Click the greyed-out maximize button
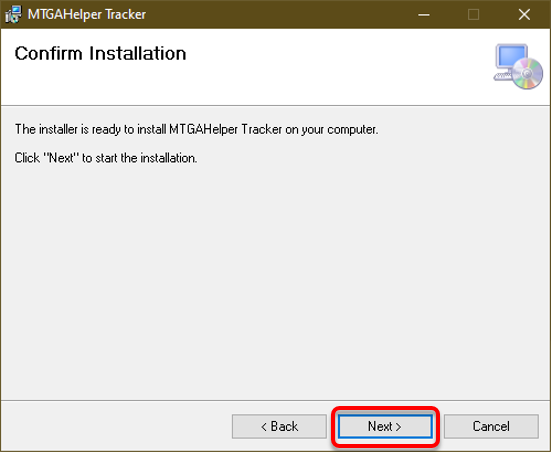 [x=473, y=14]
